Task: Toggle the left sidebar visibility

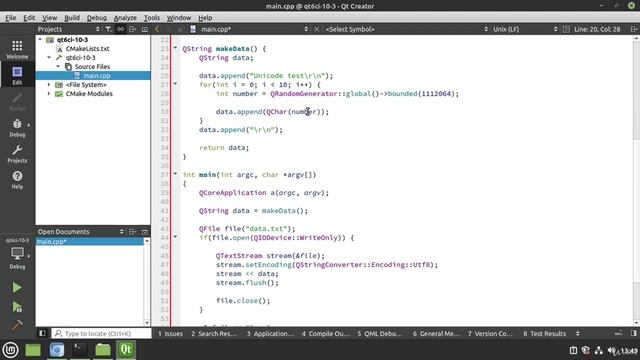Action: pos(42,333)
